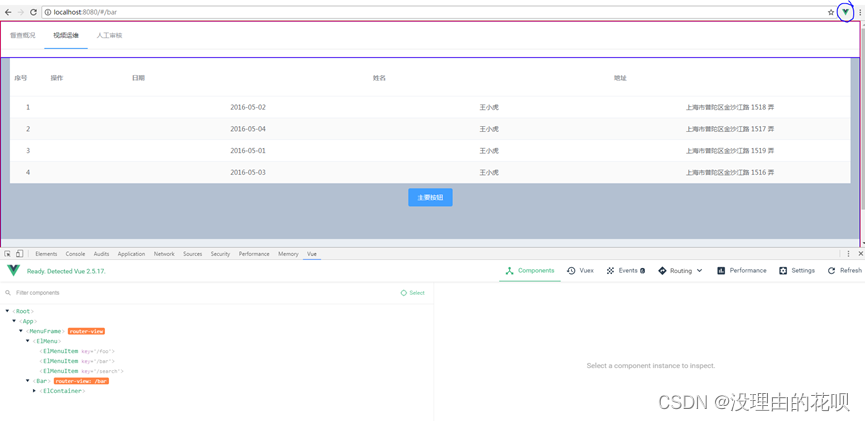Open the Memory DevTools tab
The height and width of the screenshot is (421, 865).
[288, 254]
